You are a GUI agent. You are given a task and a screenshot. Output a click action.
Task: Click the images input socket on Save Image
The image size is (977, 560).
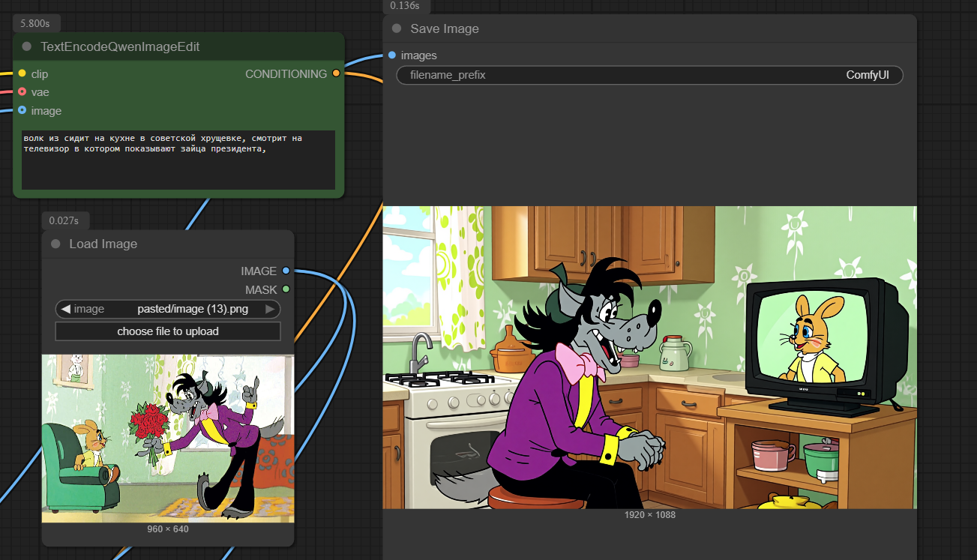tap(391, 55)
